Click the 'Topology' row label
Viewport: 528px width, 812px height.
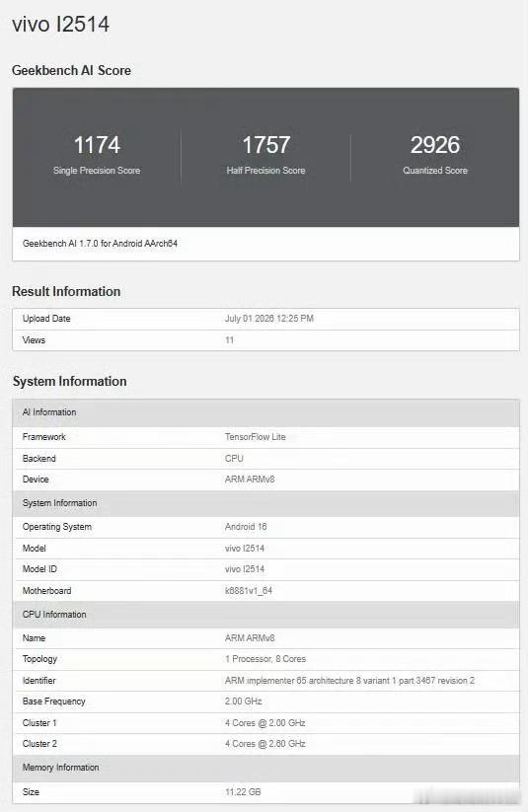pyautogui.click(x=39, y=659)
